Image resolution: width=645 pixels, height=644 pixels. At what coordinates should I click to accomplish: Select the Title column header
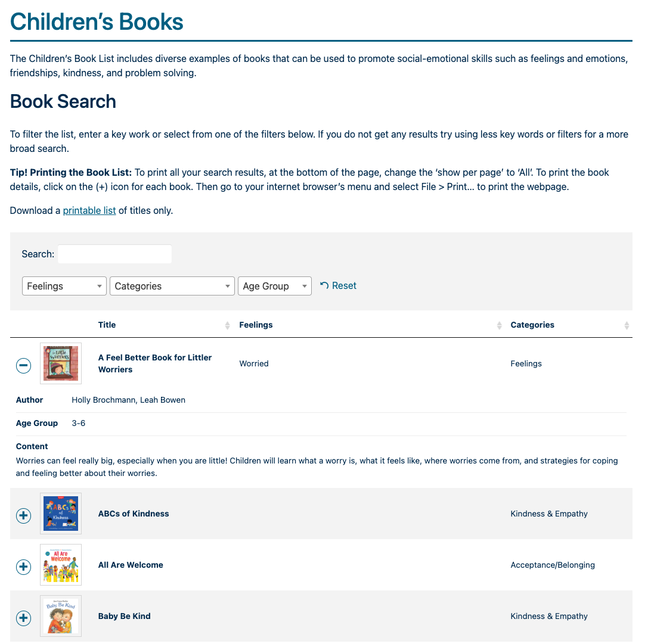click(x=107, y=325)
